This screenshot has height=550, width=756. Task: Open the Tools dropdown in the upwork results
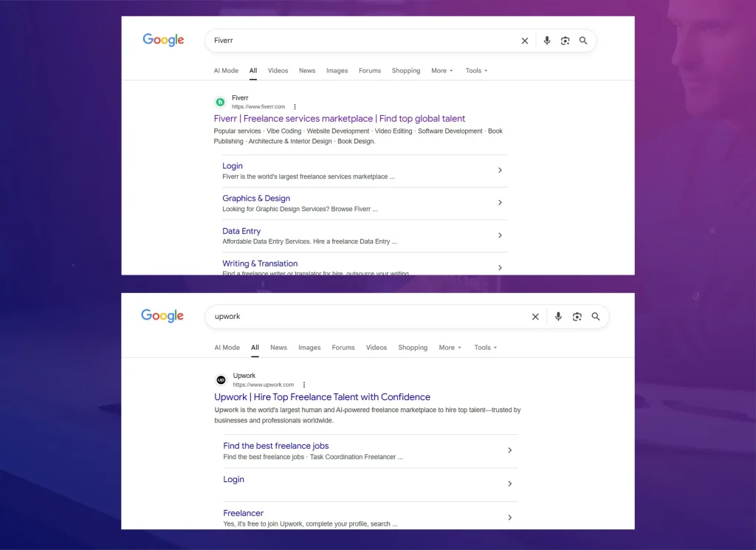[x=486, y=348]
